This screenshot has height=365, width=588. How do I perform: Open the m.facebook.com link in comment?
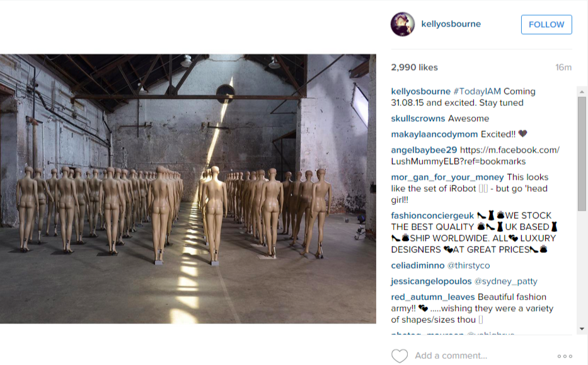[x=475, y=156]
